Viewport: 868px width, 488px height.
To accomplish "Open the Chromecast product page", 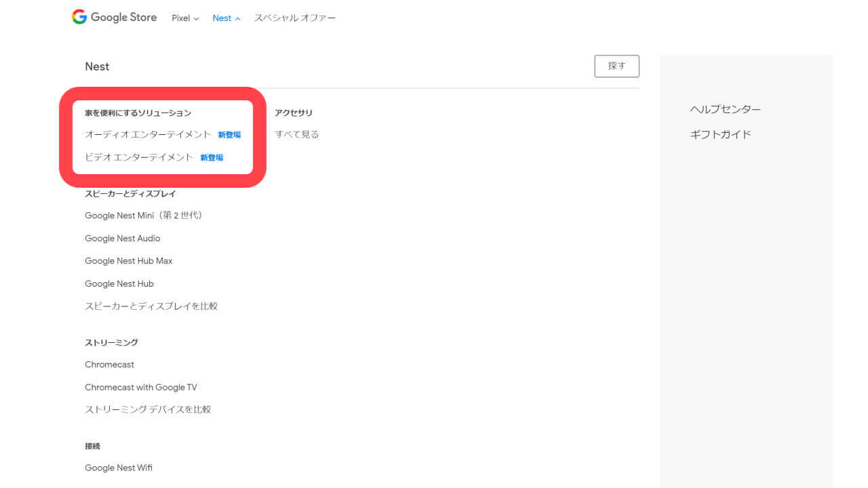I will click(x=109, y=364).
